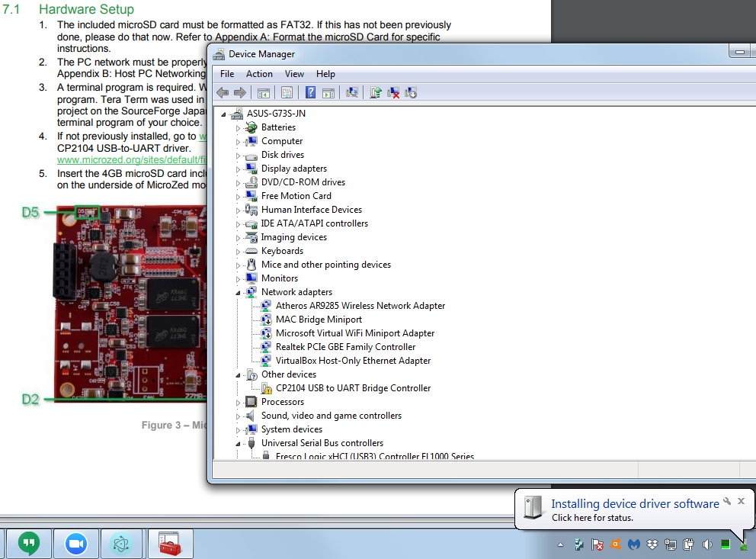Image resolution: width=756 pixels, height=559 pixels.
Task: Open the Dropbox tray icon
Action: tap(652, 545)
